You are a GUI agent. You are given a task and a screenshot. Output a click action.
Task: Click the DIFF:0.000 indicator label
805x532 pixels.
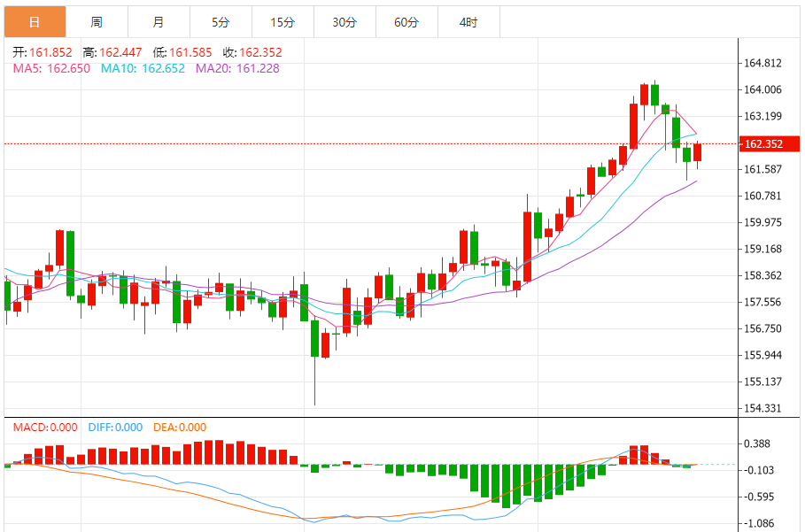tap(115, 428)
